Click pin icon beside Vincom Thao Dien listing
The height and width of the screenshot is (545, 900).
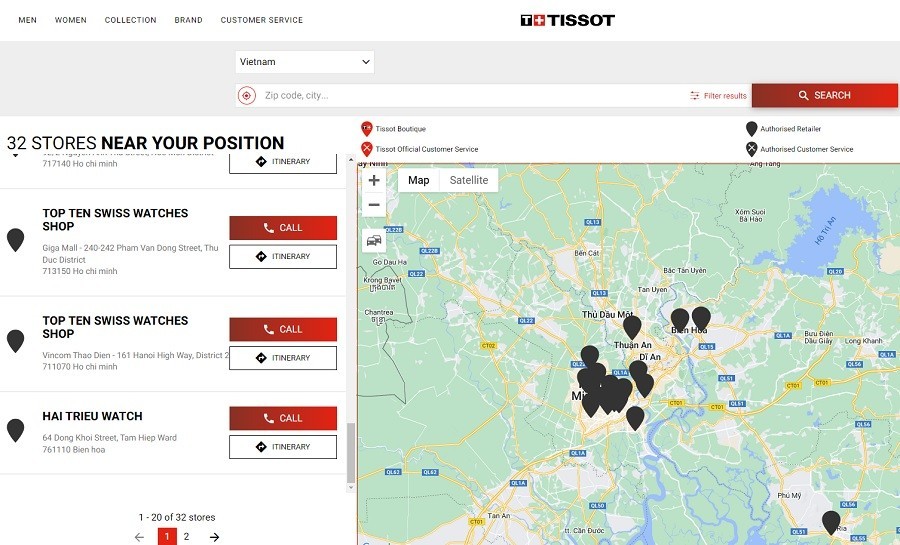tap(15, 341)
